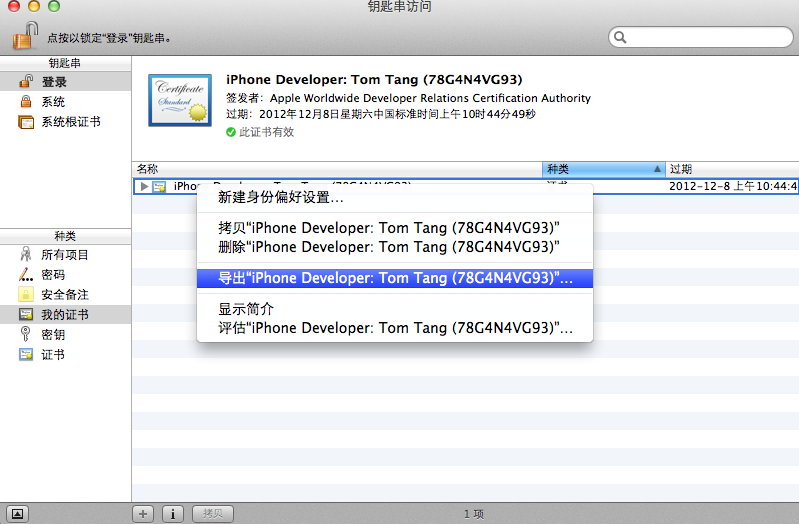Click the 此证书有效 status text
The width and height of the screenshot is (799, 524).
pyautogui.click(x=267, y=132)
